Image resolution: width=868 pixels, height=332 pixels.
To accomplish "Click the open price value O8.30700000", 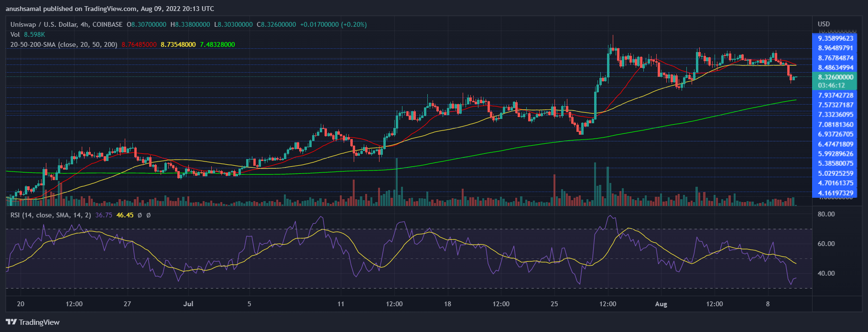I will coord(146,24).
